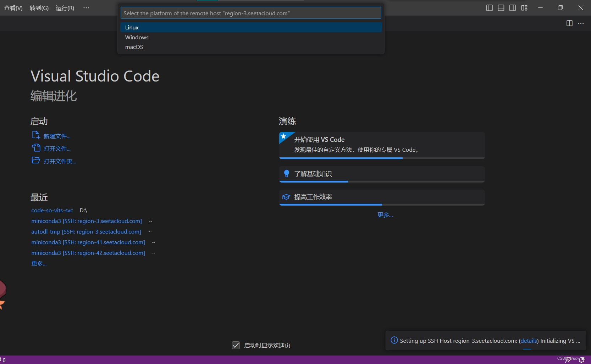Screen dimensions: 591x364
Task: Click the info icon in SSH notification
Action: pos(394,340)
